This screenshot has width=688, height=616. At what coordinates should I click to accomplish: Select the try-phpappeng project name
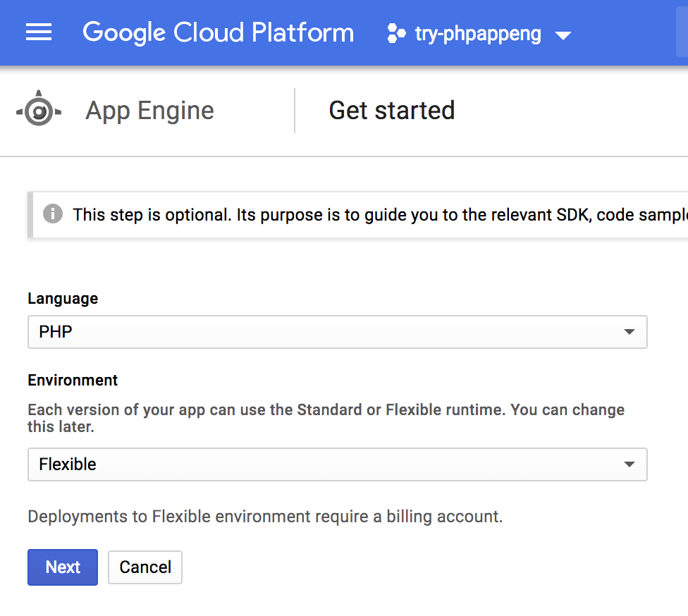pos(478,34)
